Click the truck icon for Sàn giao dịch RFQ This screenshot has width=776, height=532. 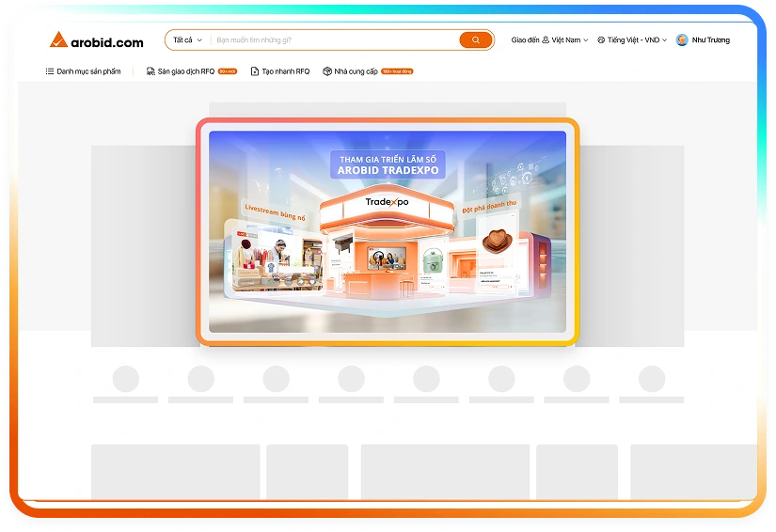click(150, 71)
